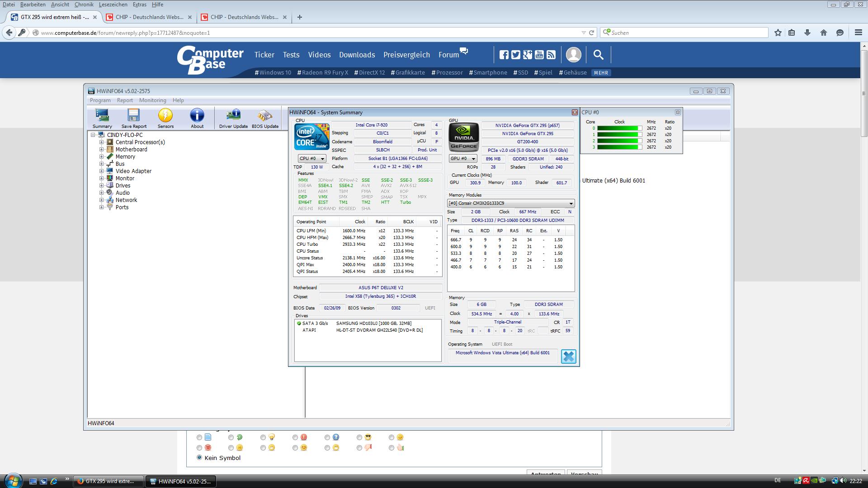Click the ComputerBase search magnifier icon
The height and width of the screenshot is (488, 868).
point(598,55)
